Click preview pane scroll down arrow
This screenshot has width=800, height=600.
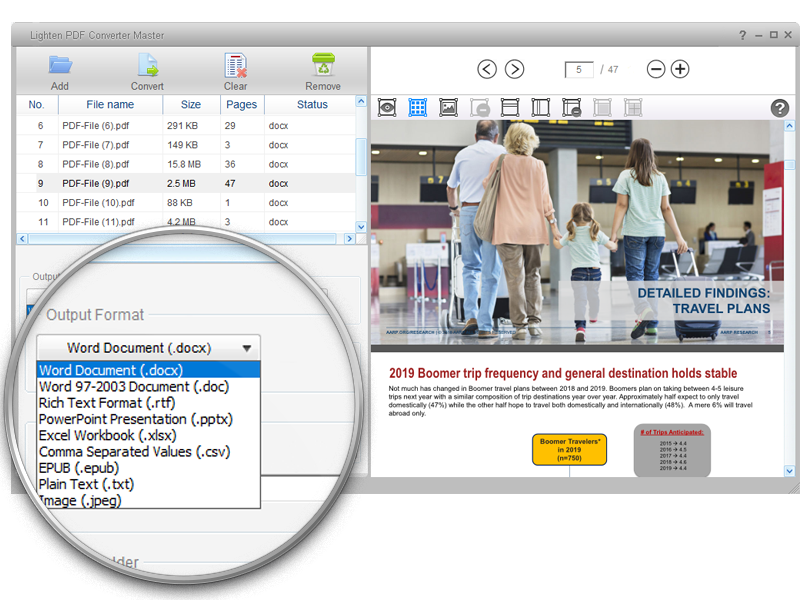point(789,471)
